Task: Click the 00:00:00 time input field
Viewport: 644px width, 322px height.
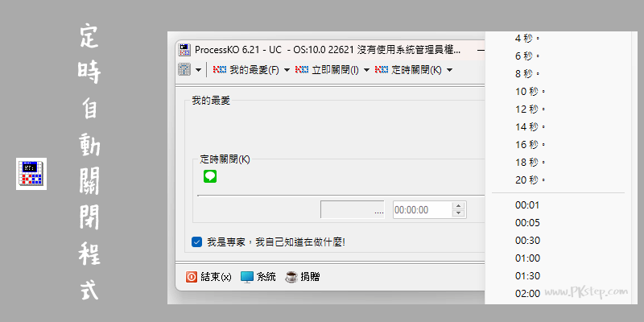Action: pyautogui.click(x=423, y=210)
